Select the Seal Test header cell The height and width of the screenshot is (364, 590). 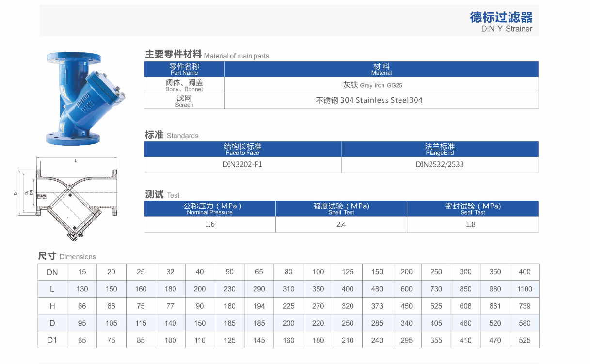[x=472, y=208]
